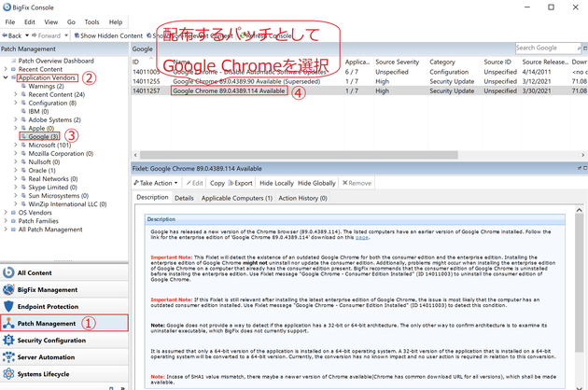This screenshot has width=588, height=390.
Task: Sort by Source Severity column header
Action: pos(399,62)
